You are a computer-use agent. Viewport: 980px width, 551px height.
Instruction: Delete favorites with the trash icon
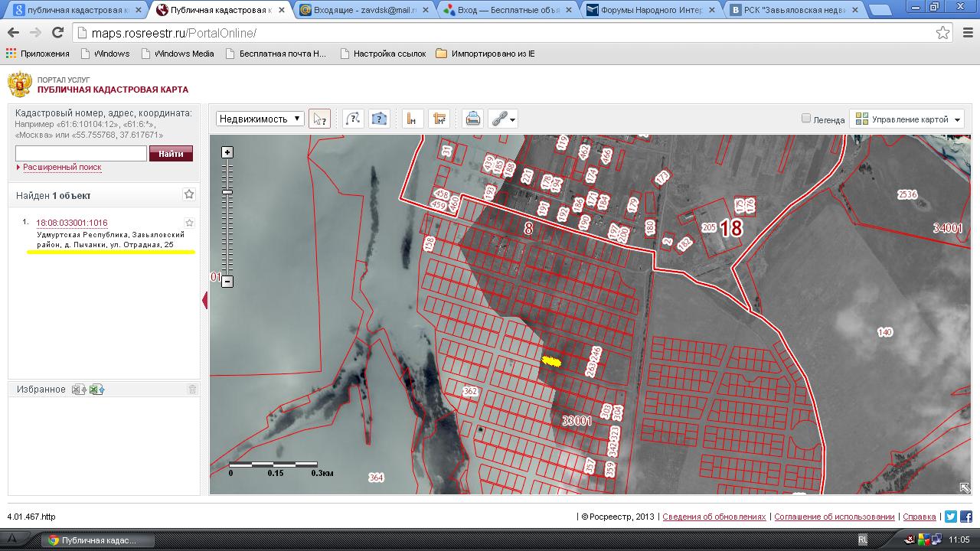click(x=192, y=389)
